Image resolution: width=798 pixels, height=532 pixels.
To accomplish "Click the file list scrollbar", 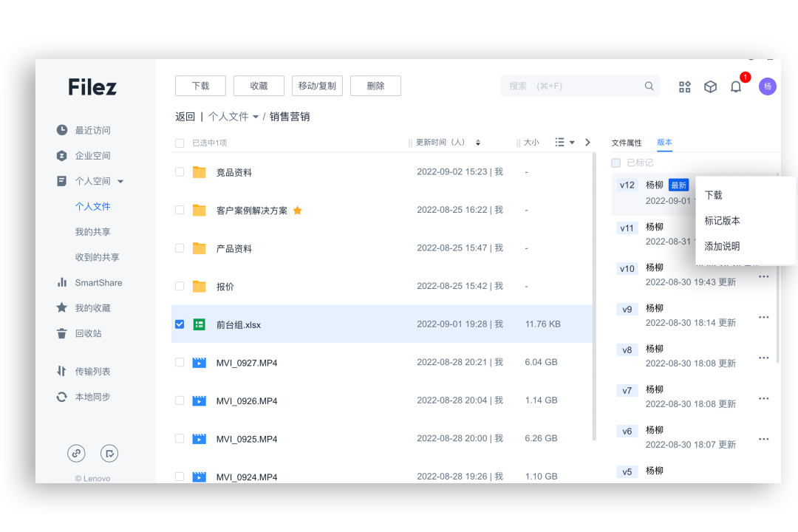I will 594,296.
